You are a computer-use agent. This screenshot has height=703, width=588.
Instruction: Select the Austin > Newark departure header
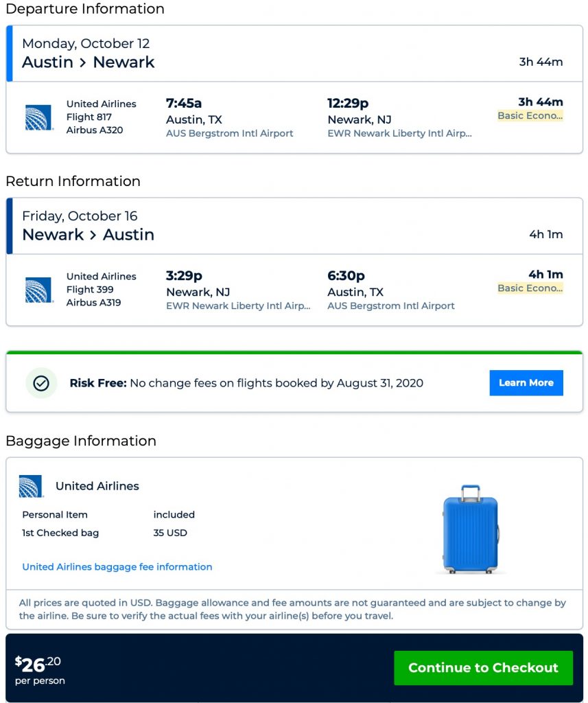(89, 62)
